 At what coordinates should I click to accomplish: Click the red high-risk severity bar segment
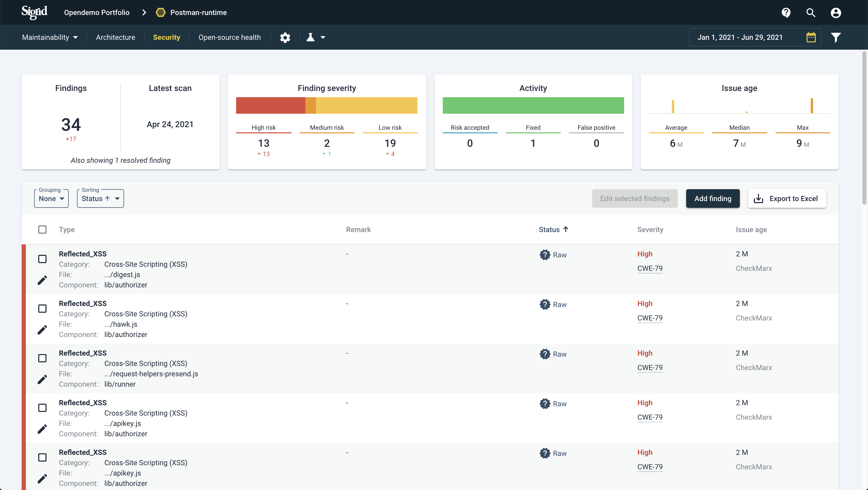(270, 105)
